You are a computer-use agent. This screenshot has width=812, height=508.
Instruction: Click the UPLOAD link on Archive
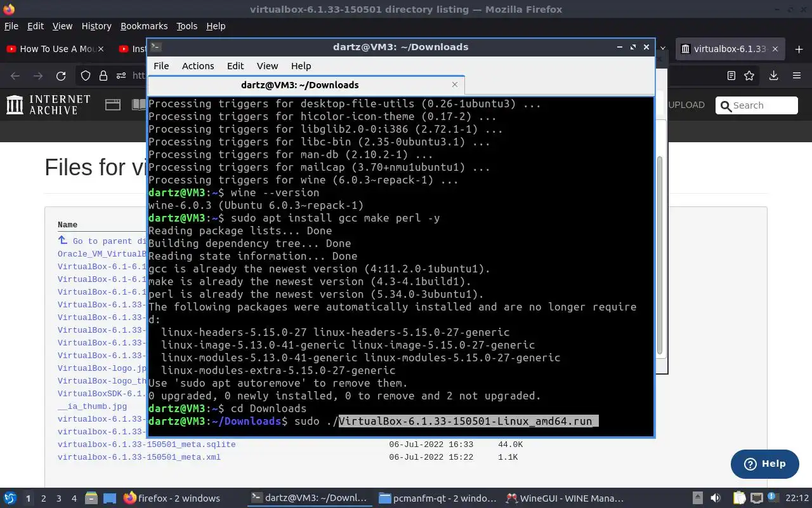(686, 105)
